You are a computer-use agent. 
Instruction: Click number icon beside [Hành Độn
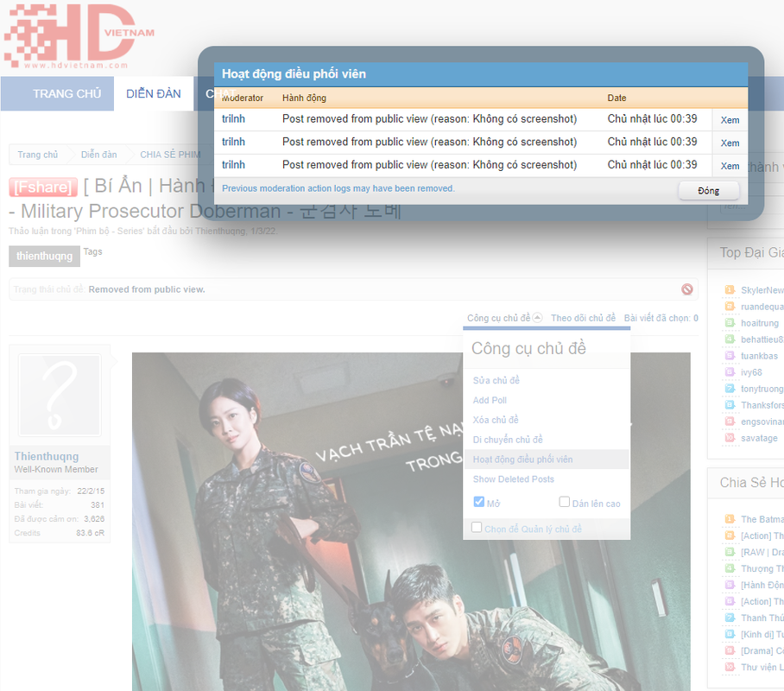pos(730,585)
